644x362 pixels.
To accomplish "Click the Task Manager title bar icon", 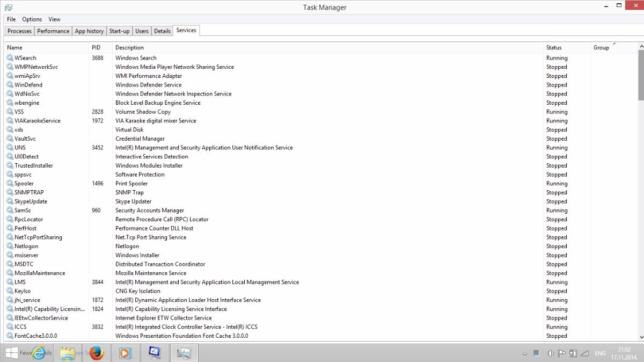I will (9, 7).
